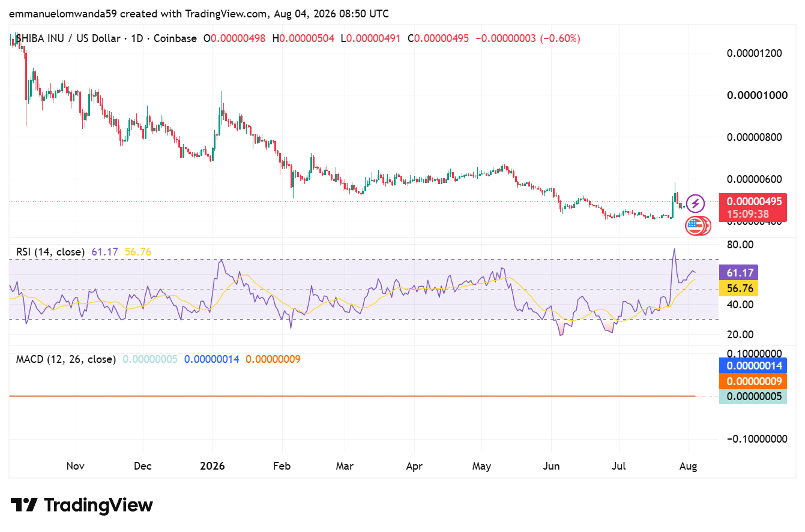Click the red current price tag on the price axis
Screen dimensions: 805x532
753,207
